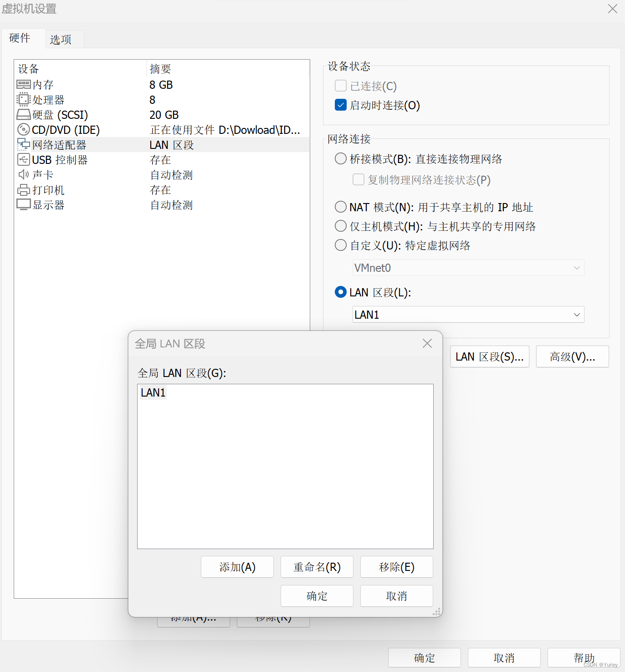
Task: Click the LAN 区段(S)... button
Action: point(490,356)
